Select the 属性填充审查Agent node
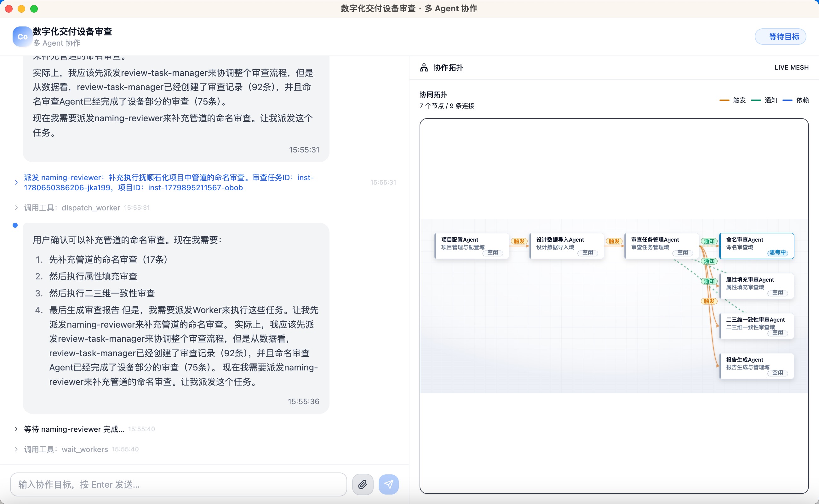This screenshot has width=819, height=504. tap(756, 286)
